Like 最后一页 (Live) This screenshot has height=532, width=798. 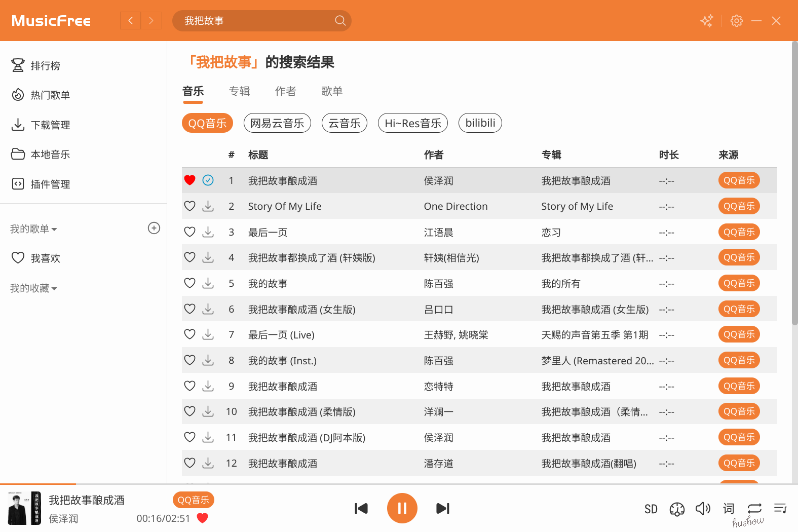(190, 334)
